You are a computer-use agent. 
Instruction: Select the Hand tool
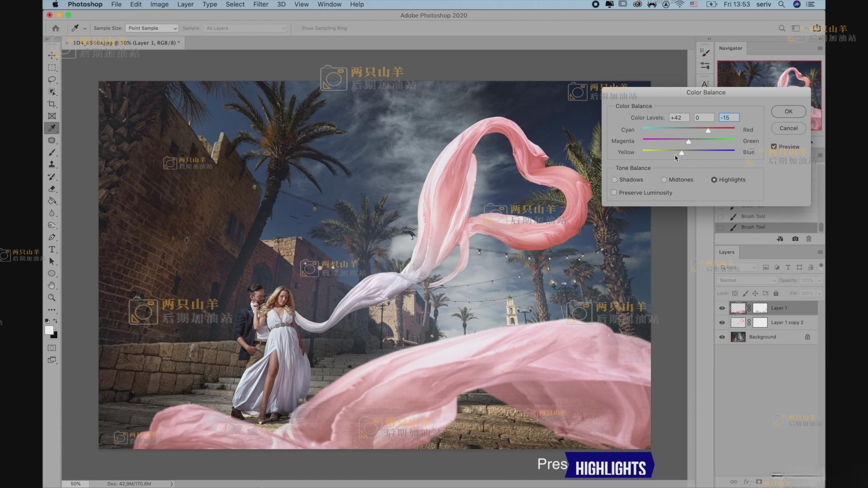click(x=52, y=286)
